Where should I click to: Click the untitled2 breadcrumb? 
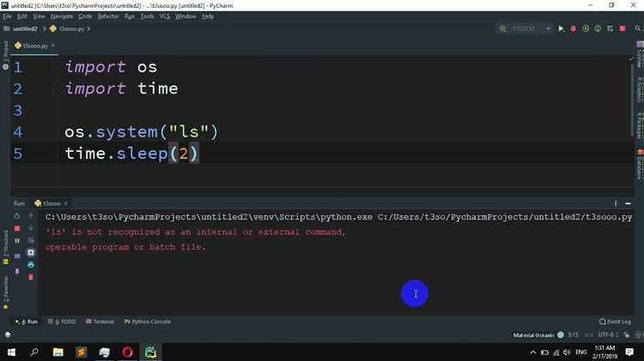coord(25,28)
